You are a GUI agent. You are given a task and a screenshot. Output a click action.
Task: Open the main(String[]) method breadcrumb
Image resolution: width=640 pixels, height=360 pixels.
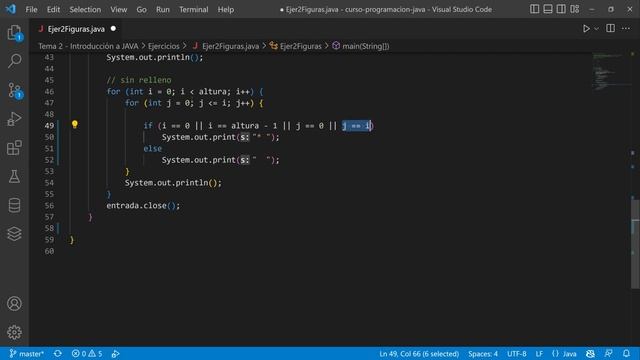[365, 46]
